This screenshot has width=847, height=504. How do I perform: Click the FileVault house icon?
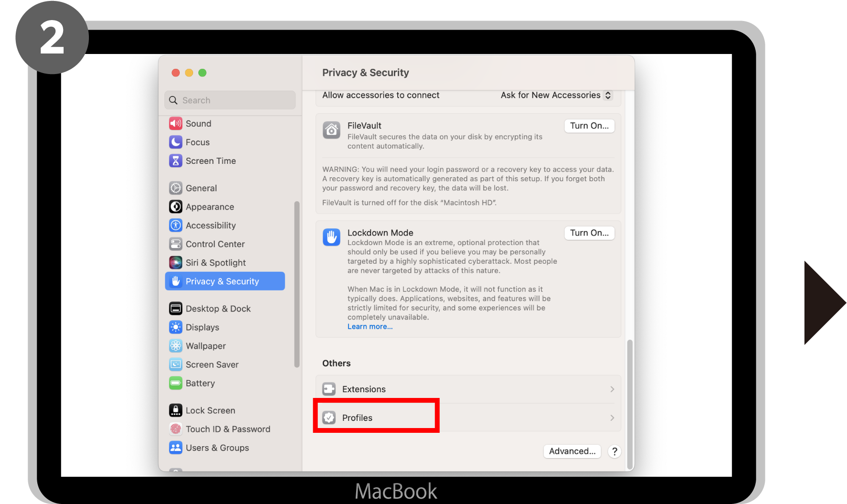(x=331, y=130)
